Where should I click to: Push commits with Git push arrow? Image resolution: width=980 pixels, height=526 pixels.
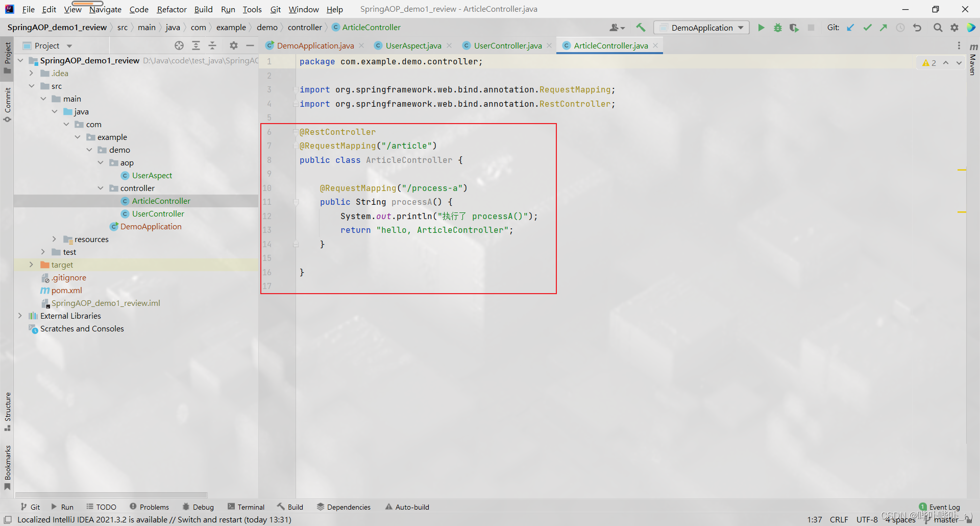(884, 28)
